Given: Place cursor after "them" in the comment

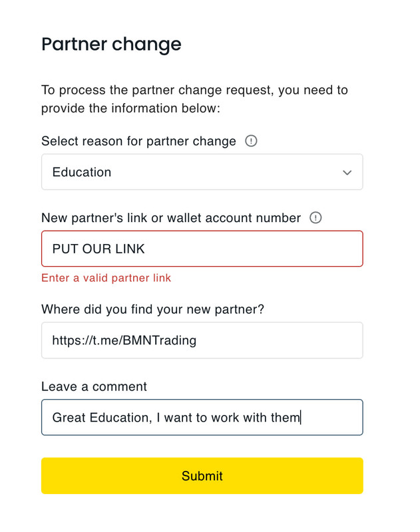Looking at the screenshot, I should point(301,418).
